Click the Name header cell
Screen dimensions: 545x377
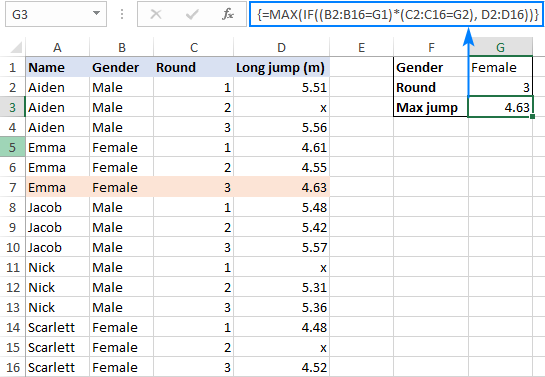(57, 67)
